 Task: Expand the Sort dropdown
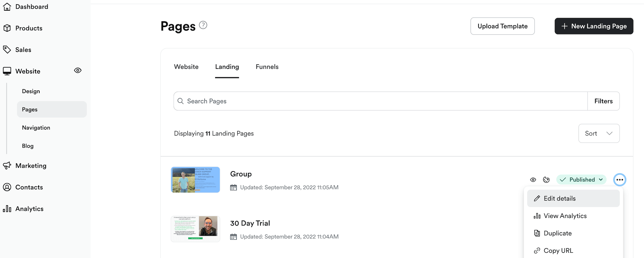pyautogui.click(x=599, y=133)
